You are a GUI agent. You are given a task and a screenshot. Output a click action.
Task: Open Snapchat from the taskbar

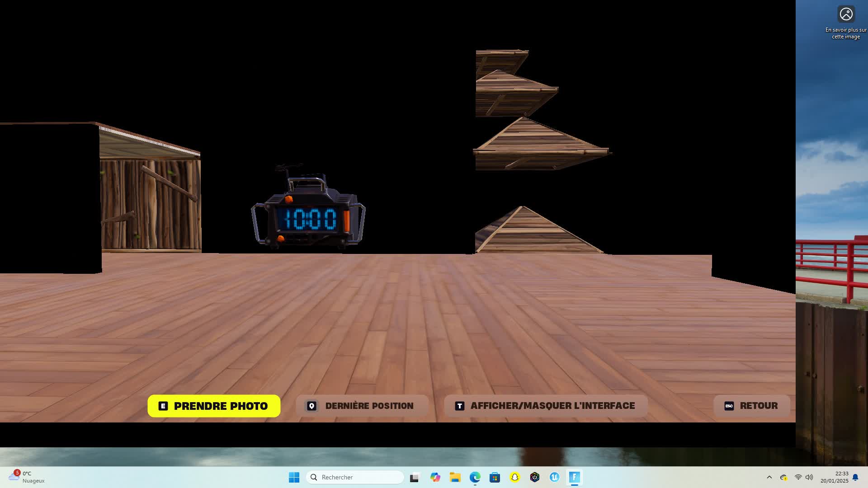(x=514, y=477)
